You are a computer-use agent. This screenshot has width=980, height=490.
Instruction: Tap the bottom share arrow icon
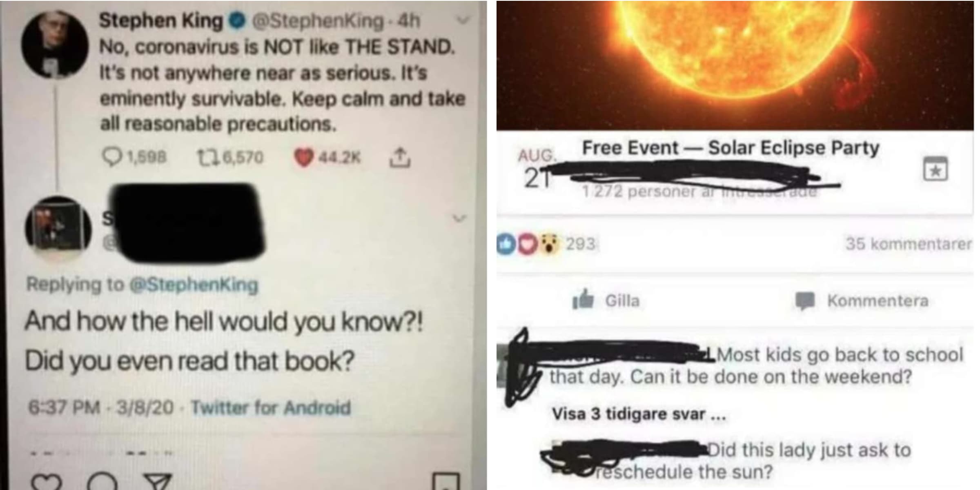(x=158, y=482)
